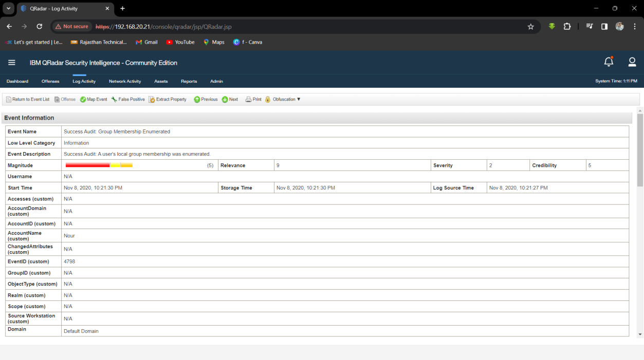Open the browser tab search dropdown
This screenshot has width=644, height=360.
click(8, 9)
